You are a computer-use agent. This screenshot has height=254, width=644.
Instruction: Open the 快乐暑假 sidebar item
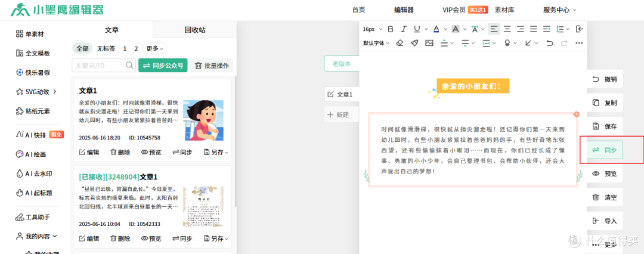(x=33, y=72)
